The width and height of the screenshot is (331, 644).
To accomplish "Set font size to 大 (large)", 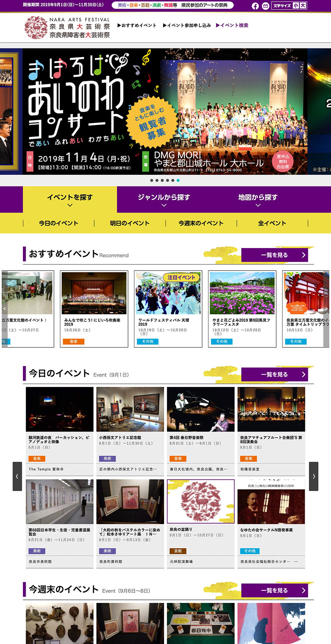I will click(x=302, y=6).
